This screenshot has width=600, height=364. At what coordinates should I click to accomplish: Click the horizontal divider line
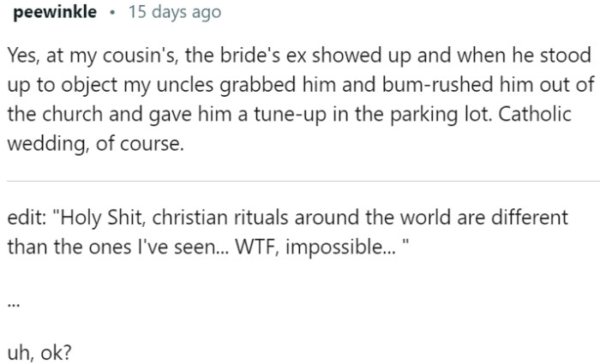coord(300,181)
